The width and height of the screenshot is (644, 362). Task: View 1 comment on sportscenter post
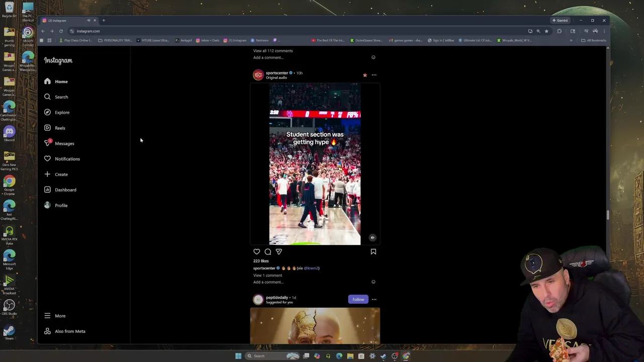[x=268, y=276]
